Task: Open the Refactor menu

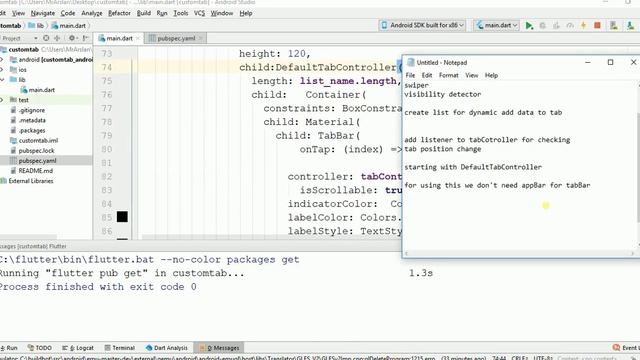Action: click(x=119, y=13)
